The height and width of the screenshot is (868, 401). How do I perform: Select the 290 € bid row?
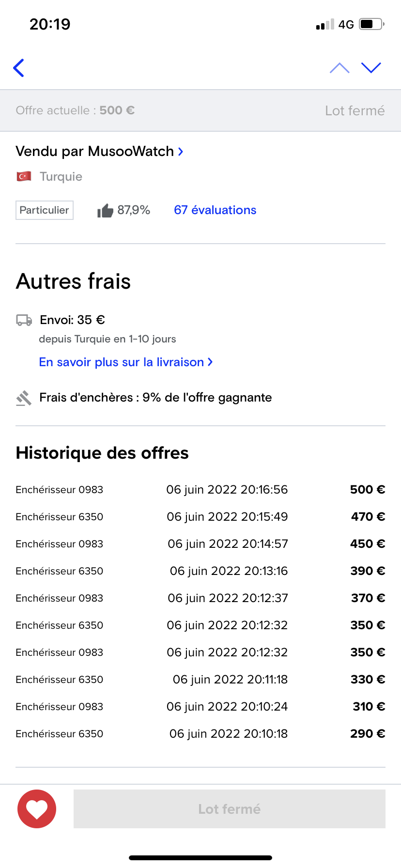(x=200, y=733)
